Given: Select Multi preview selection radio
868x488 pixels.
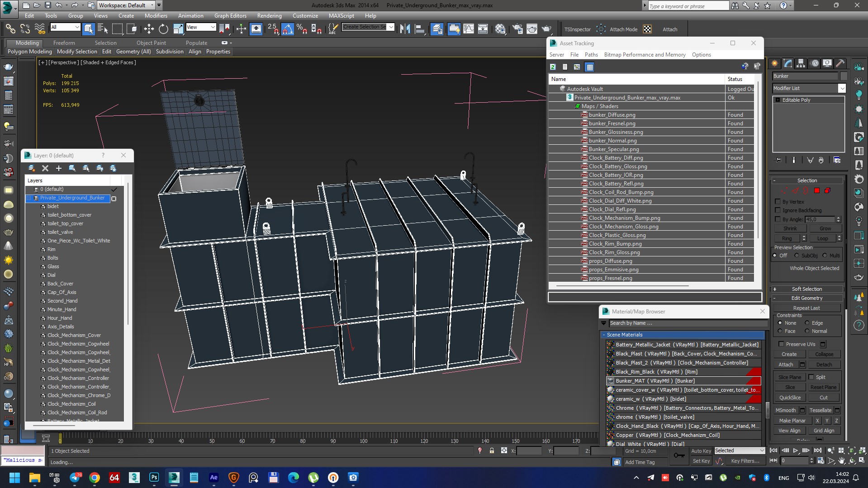Looking at the screenshot, I should [825, 256].
